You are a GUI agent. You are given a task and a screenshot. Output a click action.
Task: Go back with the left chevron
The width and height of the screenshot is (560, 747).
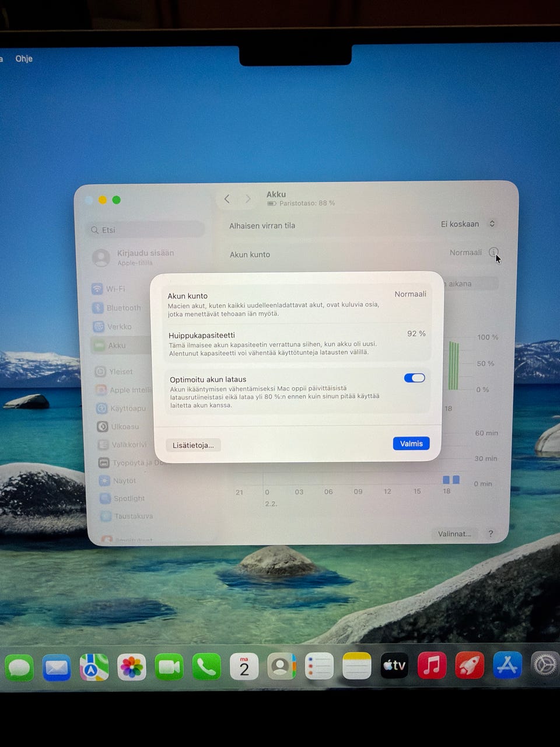tap(227, 199)
